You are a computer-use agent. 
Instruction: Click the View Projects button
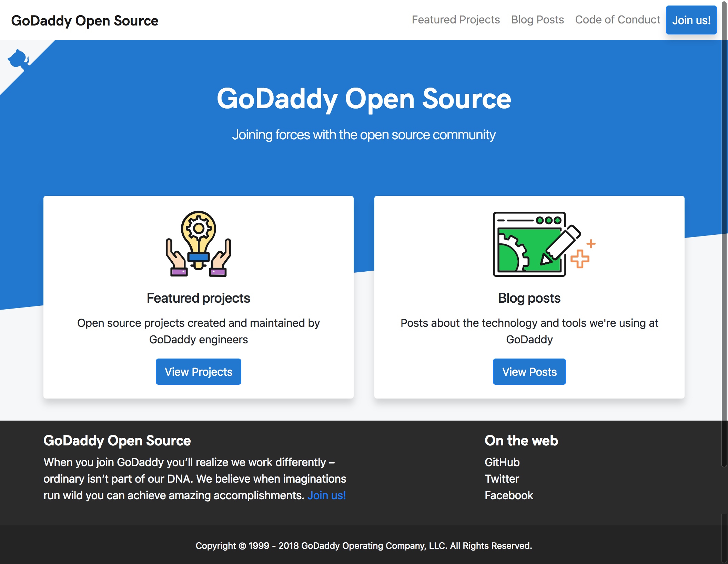pyautogui.click(x=199, y=372)
